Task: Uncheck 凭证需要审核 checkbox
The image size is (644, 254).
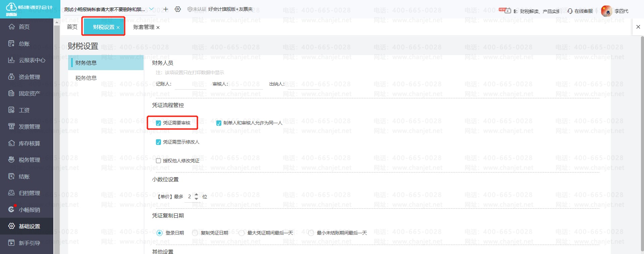Action: coord(158,123)
